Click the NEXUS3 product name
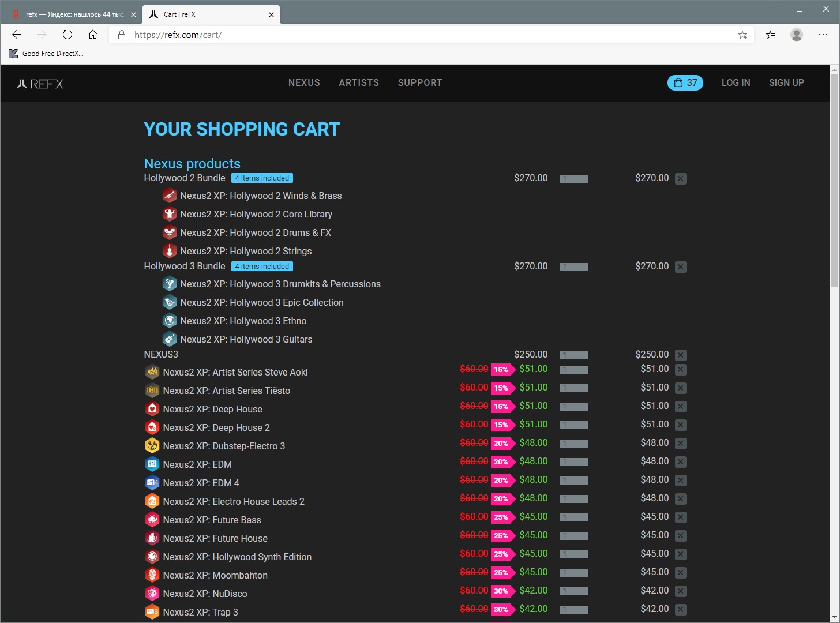840x623 pixels. point(161,354)
